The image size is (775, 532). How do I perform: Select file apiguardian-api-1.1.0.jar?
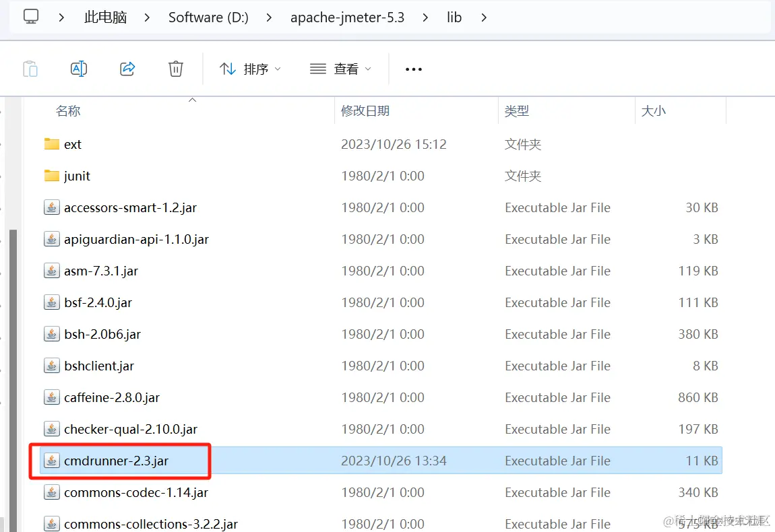[136, 240]
